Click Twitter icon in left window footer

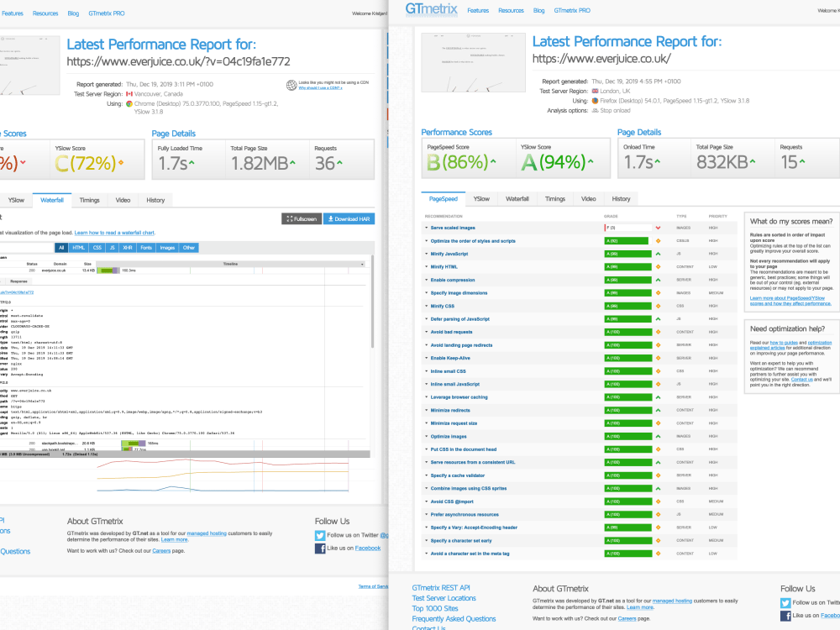pyautogui.click(x=320, y=535)
